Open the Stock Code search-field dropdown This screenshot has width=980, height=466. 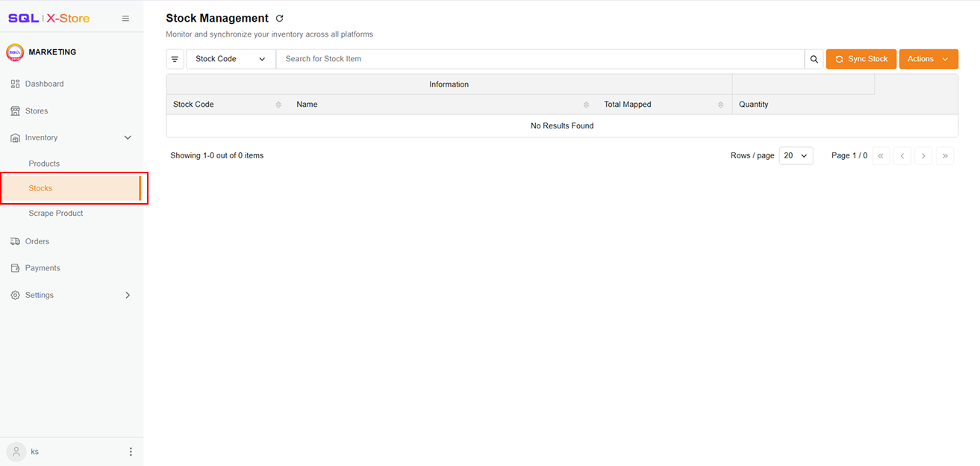231,59
